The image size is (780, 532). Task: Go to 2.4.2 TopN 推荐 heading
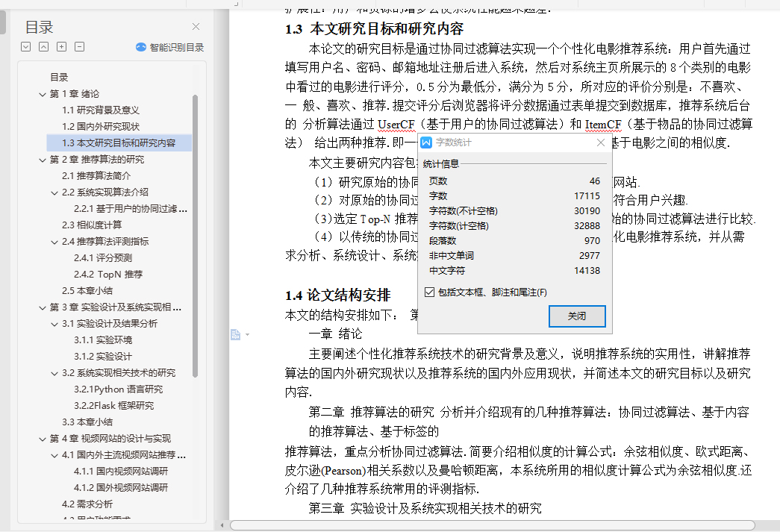coord(108,274)
